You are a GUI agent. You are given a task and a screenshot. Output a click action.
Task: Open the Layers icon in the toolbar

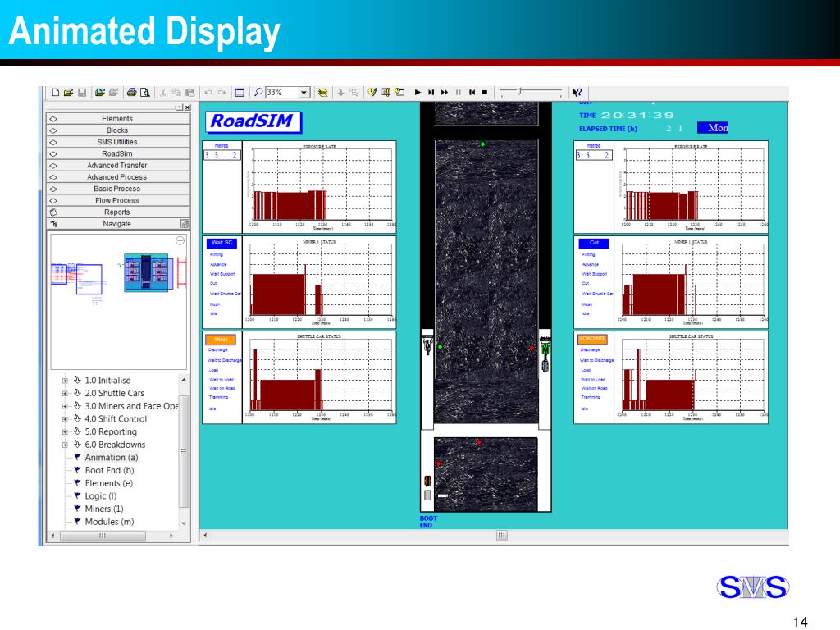coord(322,93)
